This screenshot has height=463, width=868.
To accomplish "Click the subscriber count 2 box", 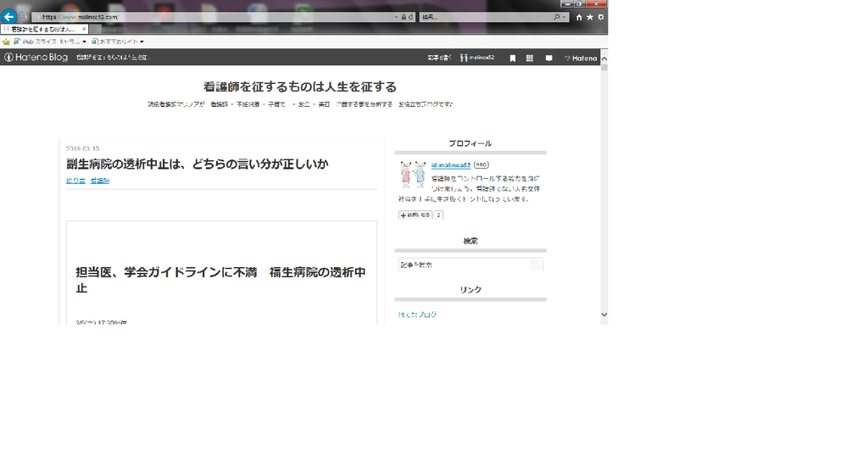I will click(x=438, y=215).
